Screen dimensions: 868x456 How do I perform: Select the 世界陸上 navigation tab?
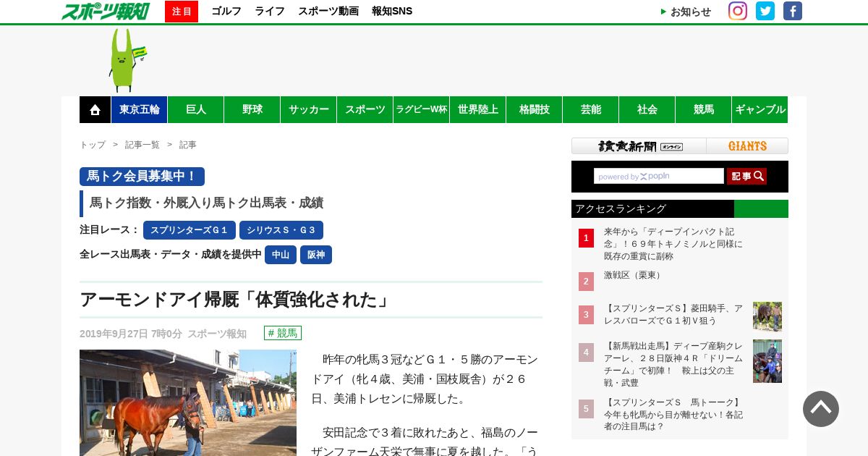pos(478,110)
